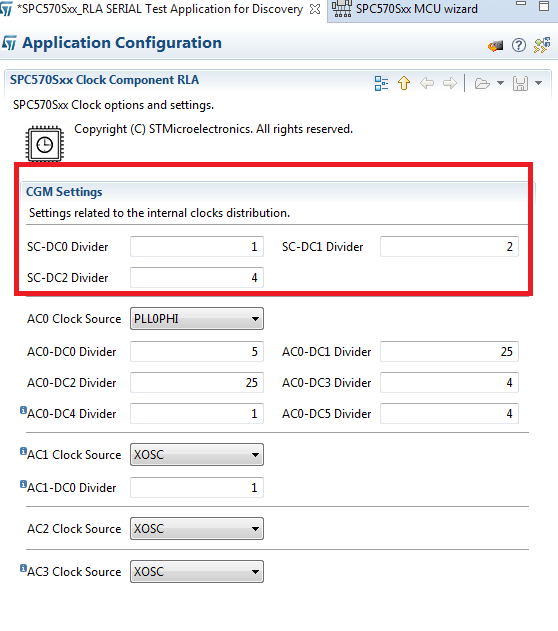
Task: Open help via the question mark icon
Action: [519, 45]
